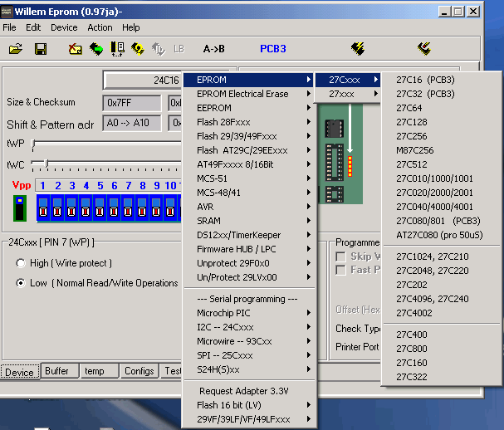
Task: Click the yellow program chip icon
Action: [138, 49]
